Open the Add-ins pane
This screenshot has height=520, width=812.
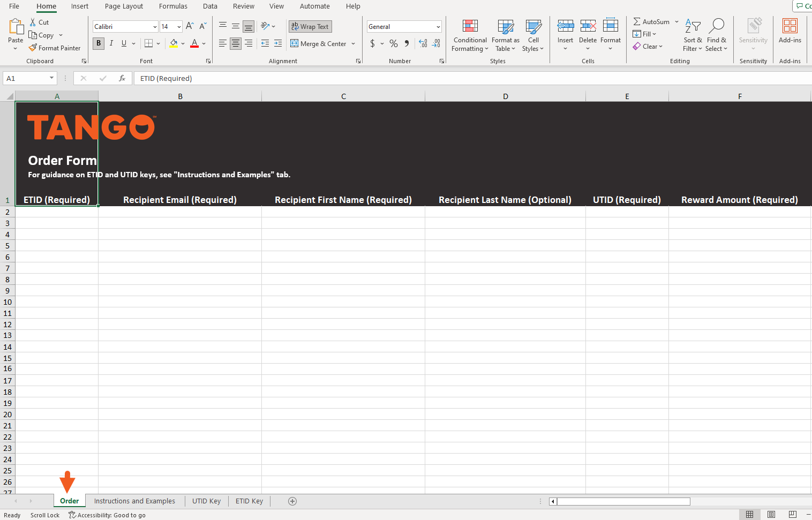coord(790,31)
